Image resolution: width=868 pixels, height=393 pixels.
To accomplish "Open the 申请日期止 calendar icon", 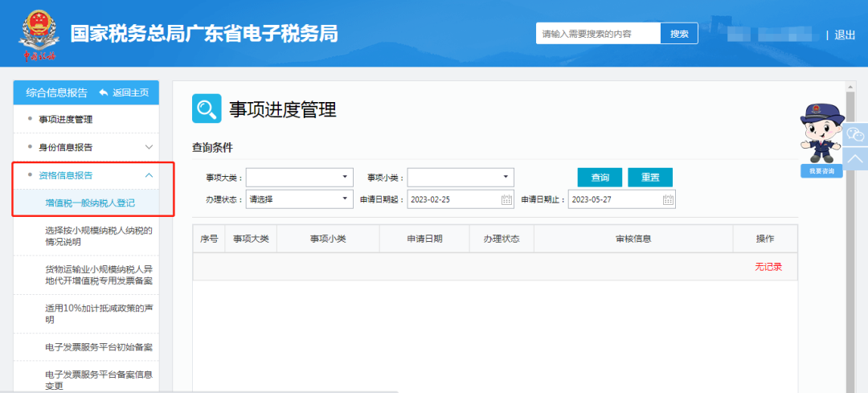I will click(x=668, y=200).
